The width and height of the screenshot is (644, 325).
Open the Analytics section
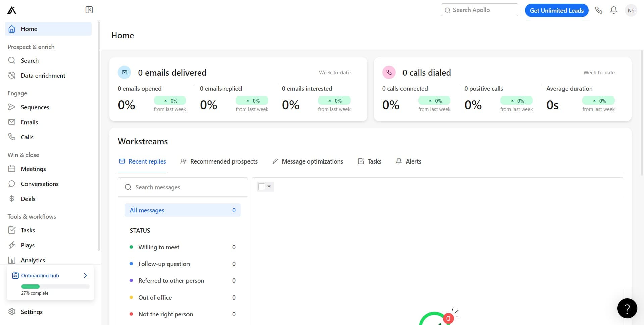(33, 260)
